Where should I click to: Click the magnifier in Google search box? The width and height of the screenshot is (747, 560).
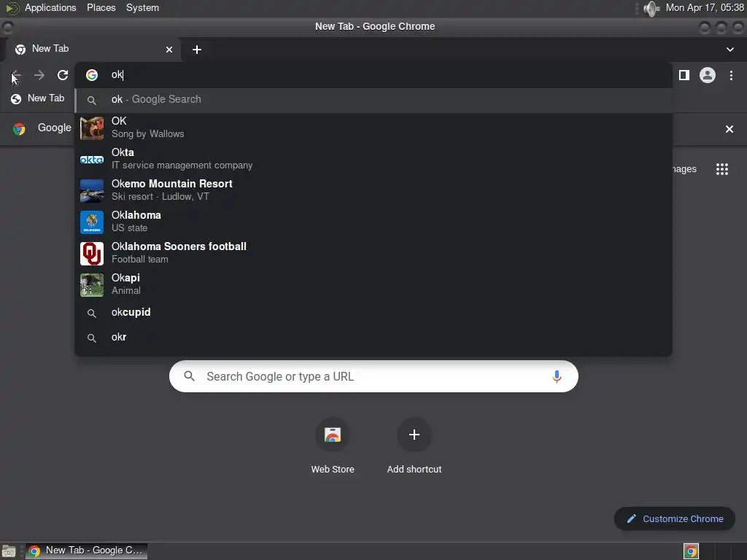coord(189,376)
